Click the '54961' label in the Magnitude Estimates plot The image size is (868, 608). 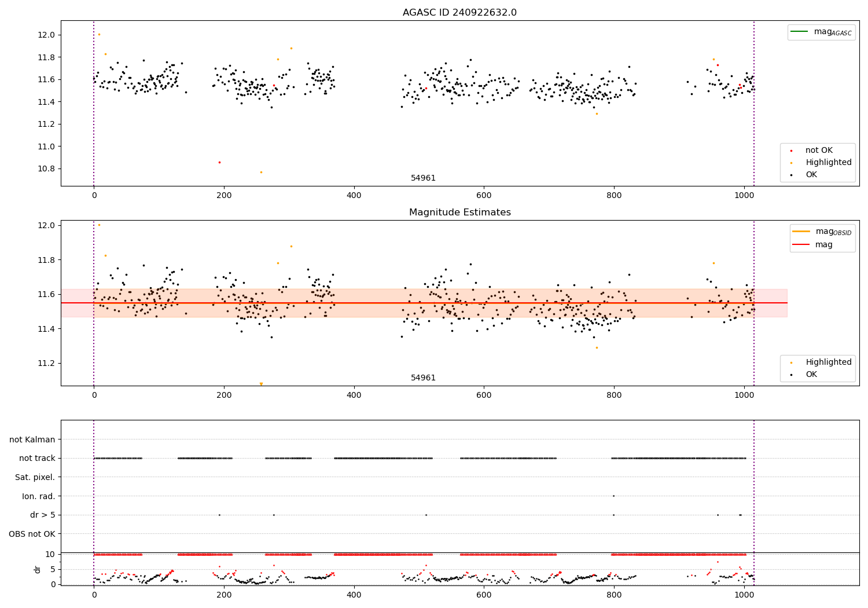click(423, 378)
